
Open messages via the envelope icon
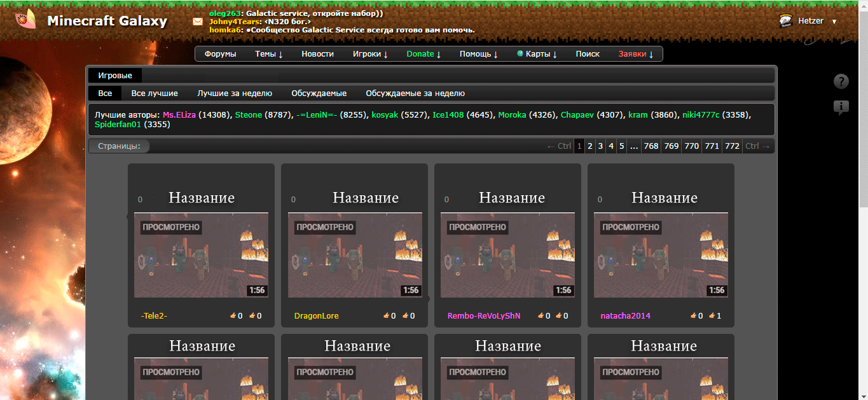click(x=198, y=22)
